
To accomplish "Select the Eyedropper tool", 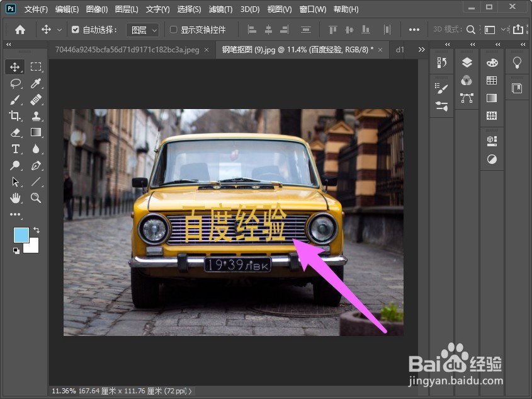I will click(36, 83).
